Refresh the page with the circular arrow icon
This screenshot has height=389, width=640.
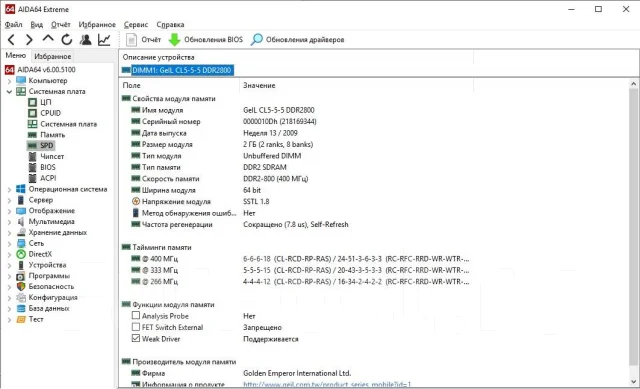pyautogui.click(x=67, y=40)
